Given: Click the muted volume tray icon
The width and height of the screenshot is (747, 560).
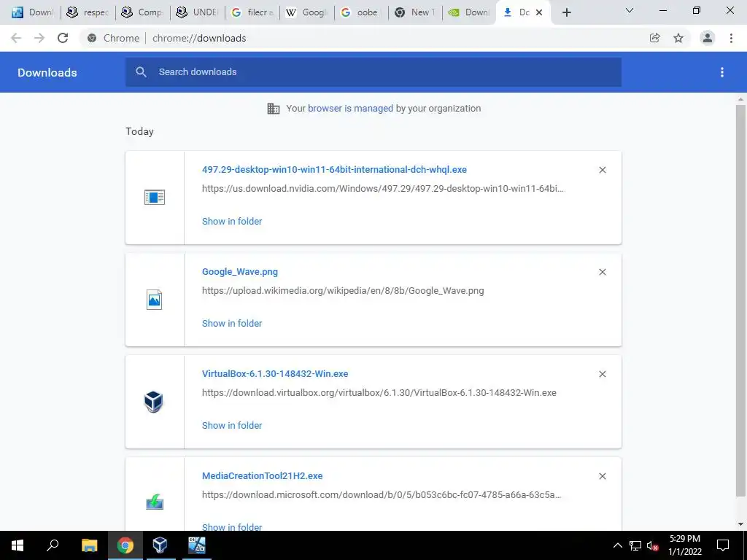Looking at the screenshot, I should tap(653, 545).
